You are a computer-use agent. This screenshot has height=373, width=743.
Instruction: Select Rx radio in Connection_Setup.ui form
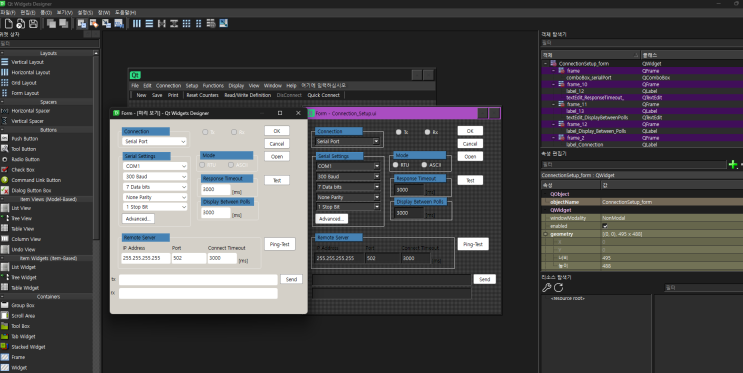pos(427,132)
